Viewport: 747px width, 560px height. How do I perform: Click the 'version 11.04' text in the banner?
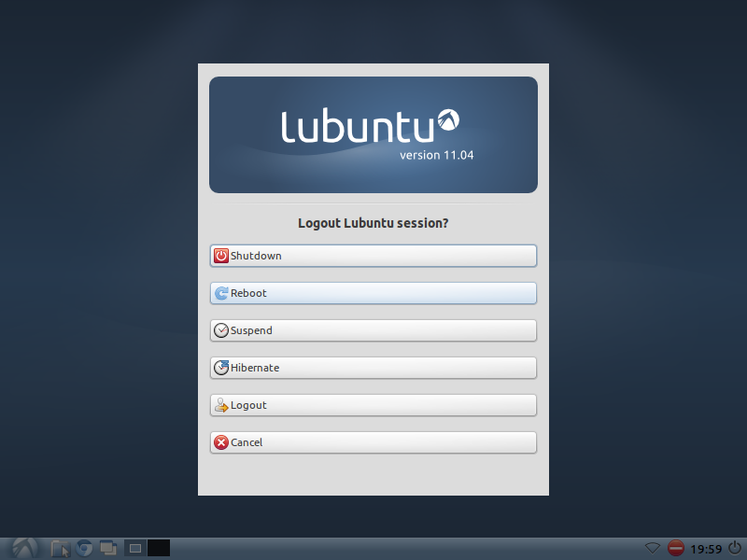pyautogui.click(x=436, y=155)
